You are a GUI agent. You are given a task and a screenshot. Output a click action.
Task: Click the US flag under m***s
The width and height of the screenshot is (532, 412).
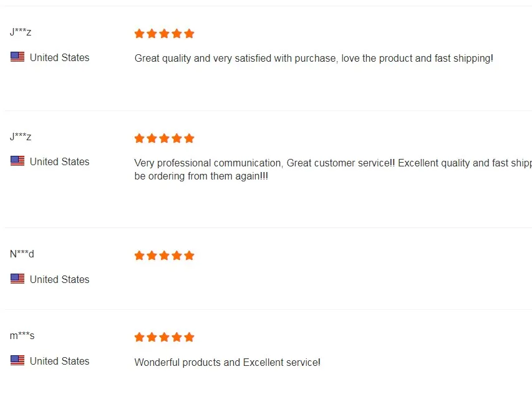tap(17, 361)
